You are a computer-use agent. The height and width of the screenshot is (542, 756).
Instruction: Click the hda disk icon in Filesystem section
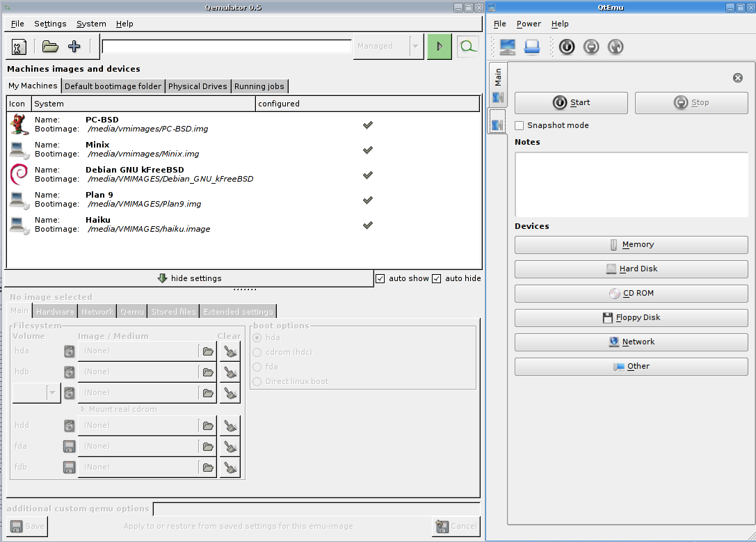click(70, 351)
